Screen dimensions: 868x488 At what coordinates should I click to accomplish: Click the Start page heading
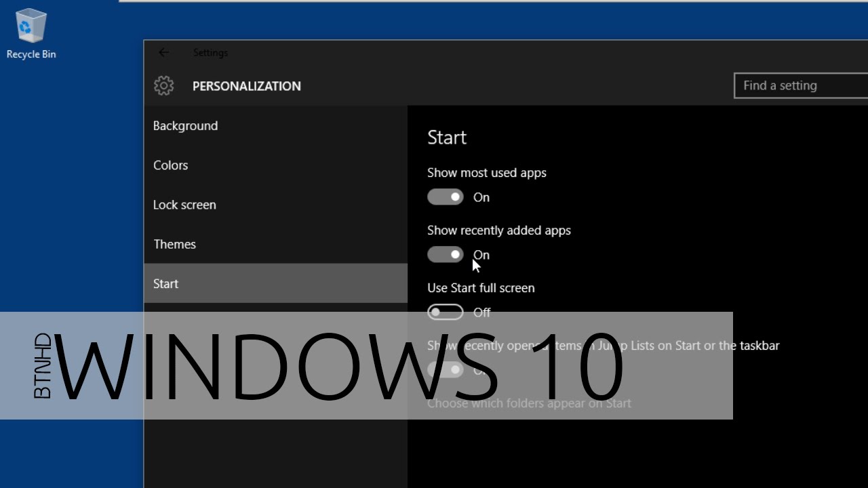coord(447,138)
